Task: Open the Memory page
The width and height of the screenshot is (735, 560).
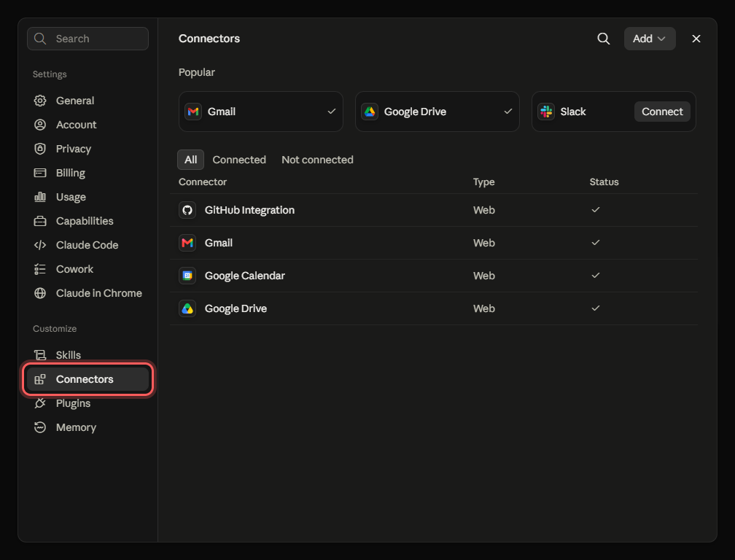Action: 87,427
